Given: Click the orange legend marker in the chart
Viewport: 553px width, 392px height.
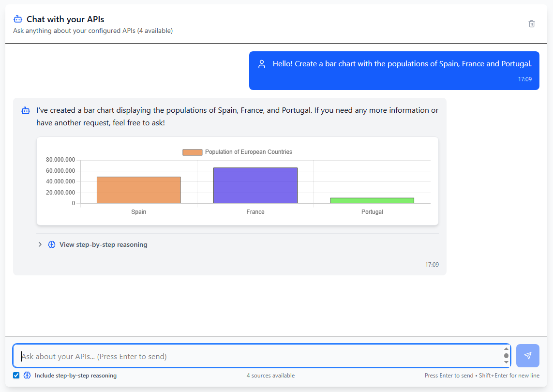Looking at the screenshot, I should tap(192, 151).
